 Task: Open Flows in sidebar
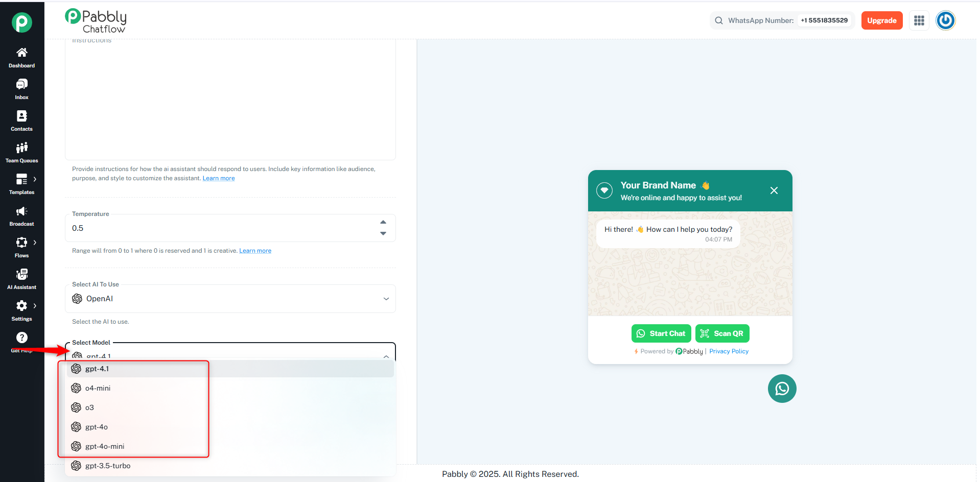(21, 248)
